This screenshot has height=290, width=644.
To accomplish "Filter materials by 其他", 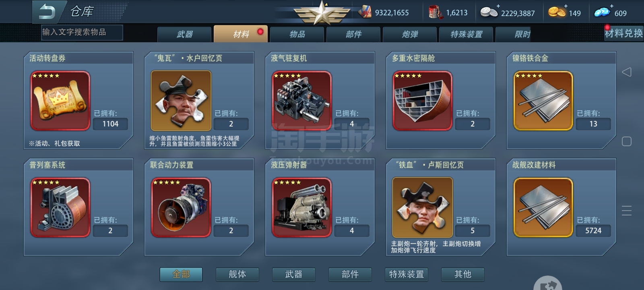I will coord(463,274).
